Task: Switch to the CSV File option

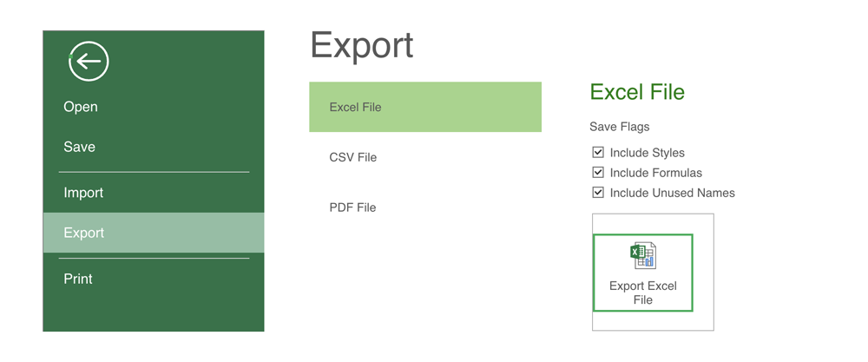Action: tap(353, 157)
